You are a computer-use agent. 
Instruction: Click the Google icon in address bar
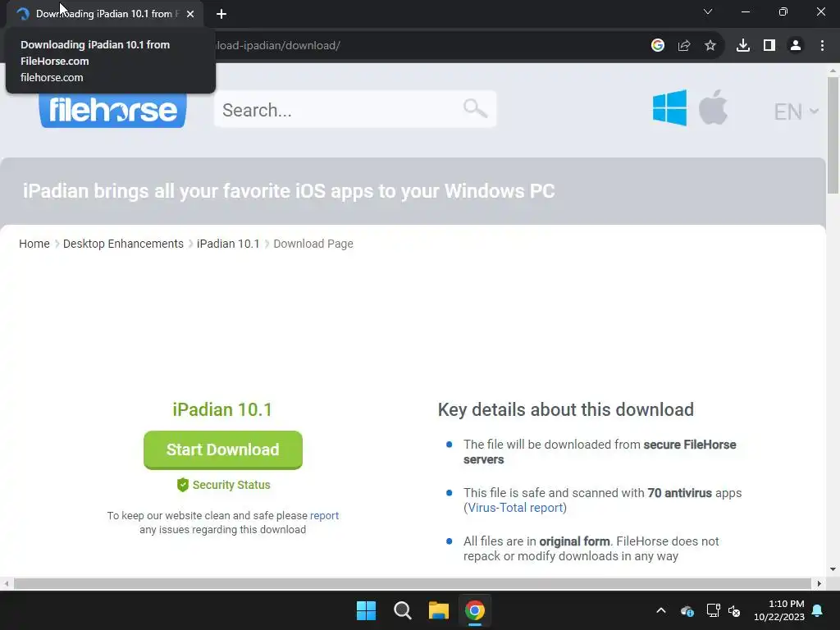(x=657, y=46)
